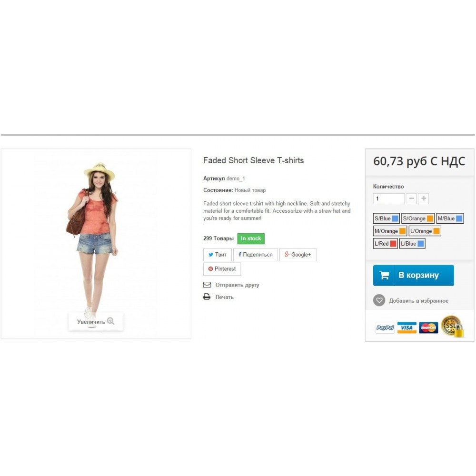
Task: Increase quantity with the plus button
Action: 424,198
